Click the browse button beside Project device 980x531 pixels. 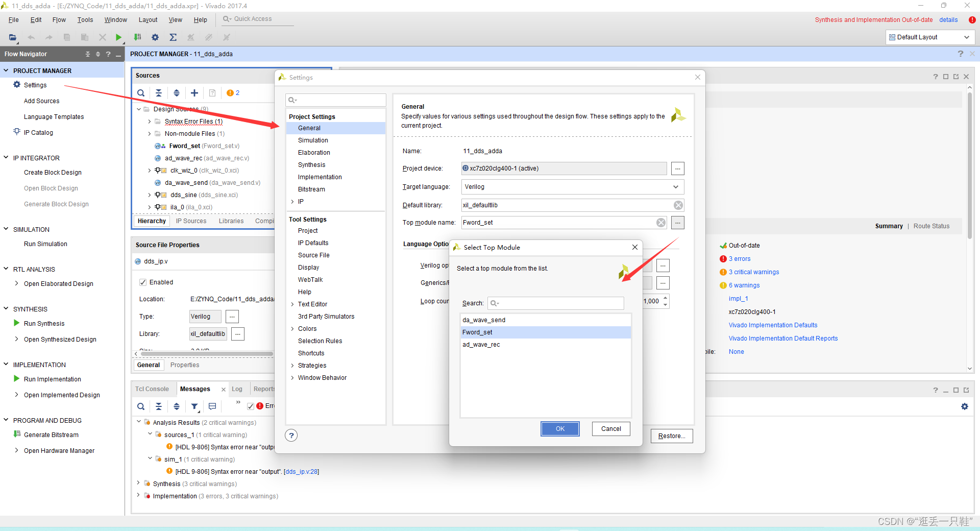tap(678, 168)
